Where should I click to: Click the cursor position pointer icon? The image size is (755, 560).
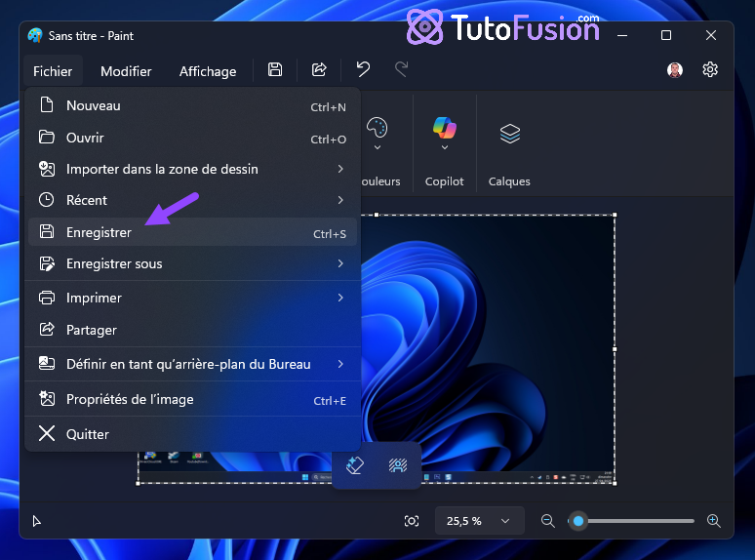(x=37, y=521)
